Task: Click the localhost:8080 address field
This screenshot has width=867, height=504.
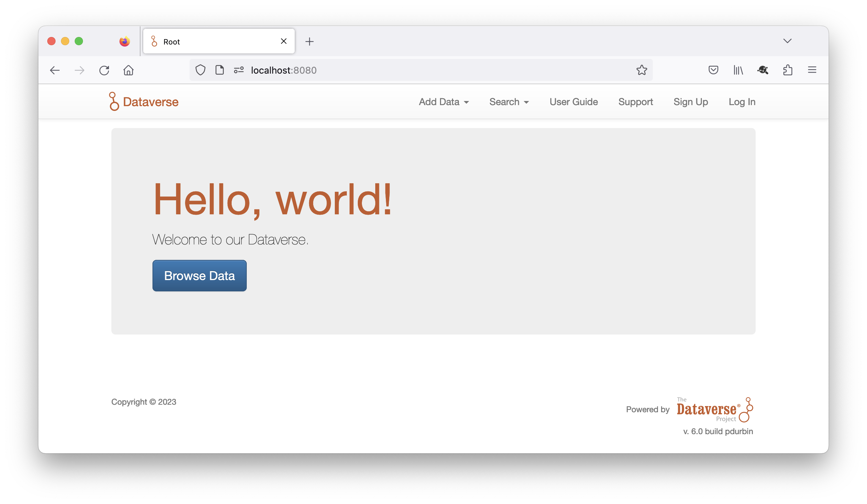Action: 413,70
